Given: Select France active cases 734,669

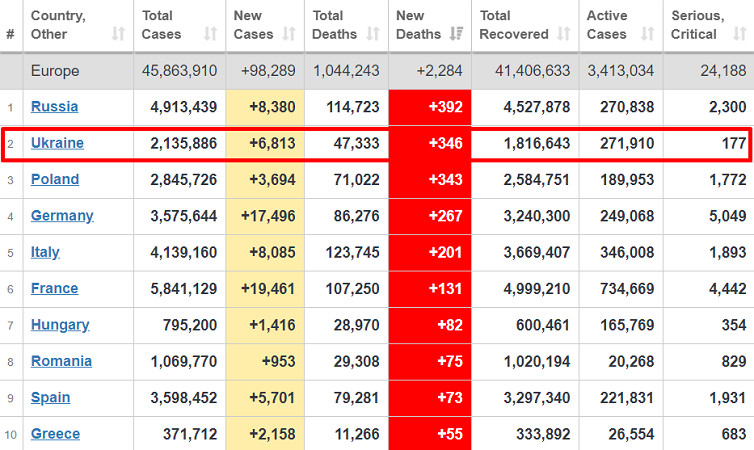Looking at the screenshot, I should [x=627, y=288].
